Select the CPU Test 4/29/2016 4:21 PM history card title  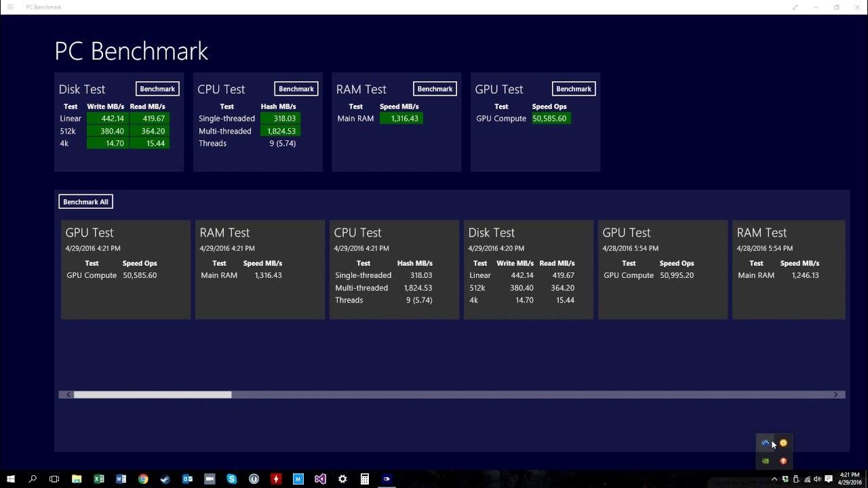point(357,232)
